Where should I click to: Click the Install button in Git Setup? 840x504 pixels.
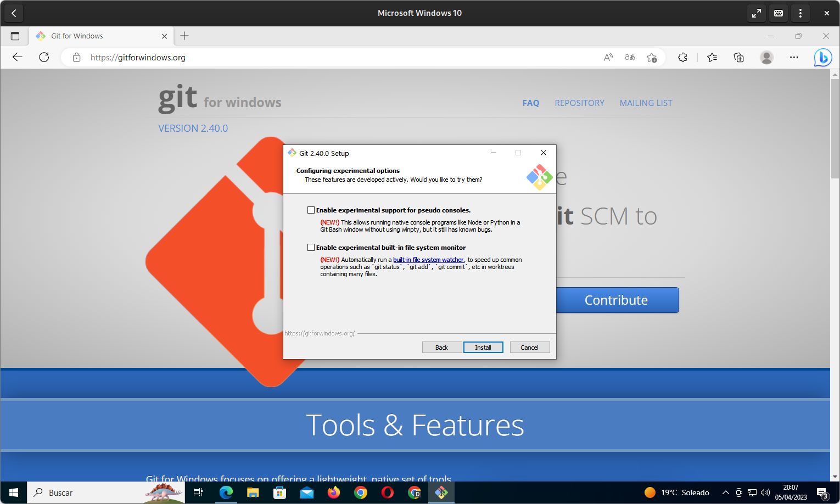tap(483, 348)
